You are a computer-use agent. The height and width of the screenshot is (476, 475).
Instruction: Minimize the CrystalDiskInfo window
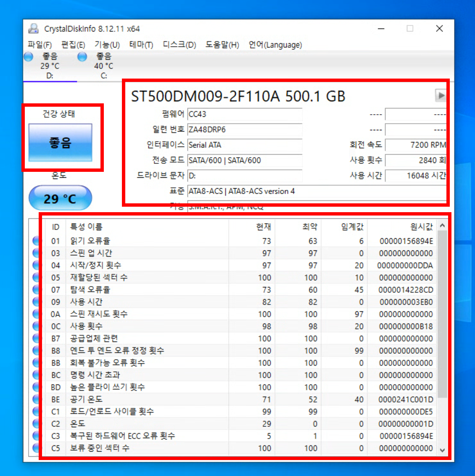point(381,29)
